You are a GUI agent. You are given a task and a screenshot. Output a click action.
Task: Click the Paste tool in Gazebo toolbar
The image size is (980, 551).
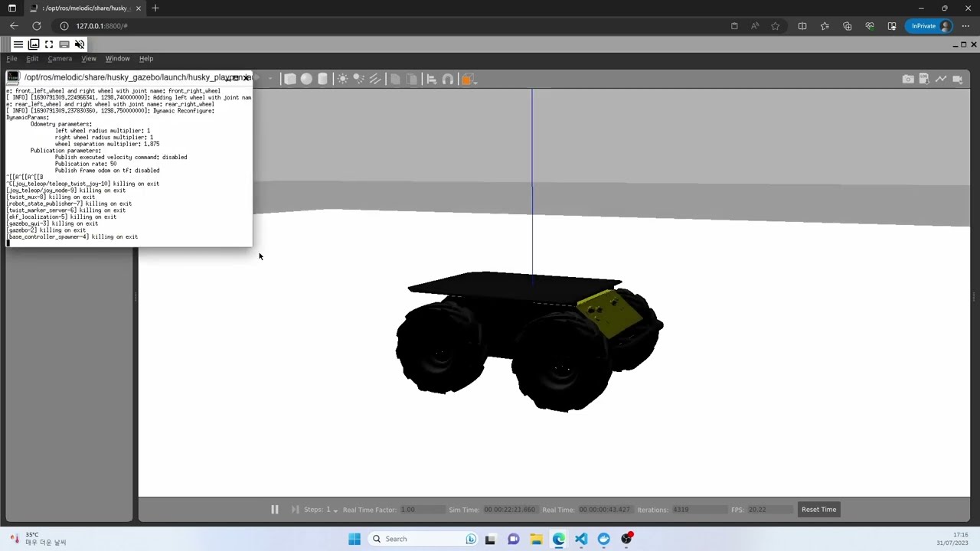click(411, 79)
